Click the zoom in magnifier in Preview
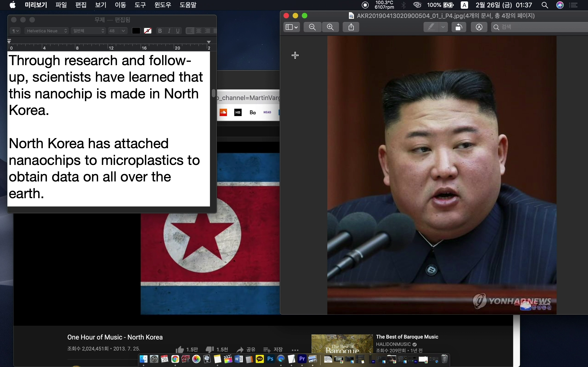The image size is (588, 367). [330, 27]
